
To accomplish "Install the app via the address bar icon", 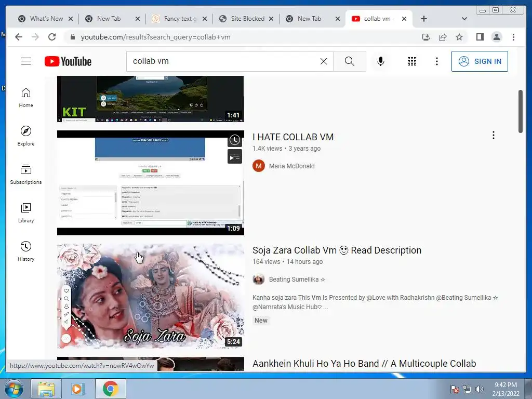I will (x=426, y=37).
